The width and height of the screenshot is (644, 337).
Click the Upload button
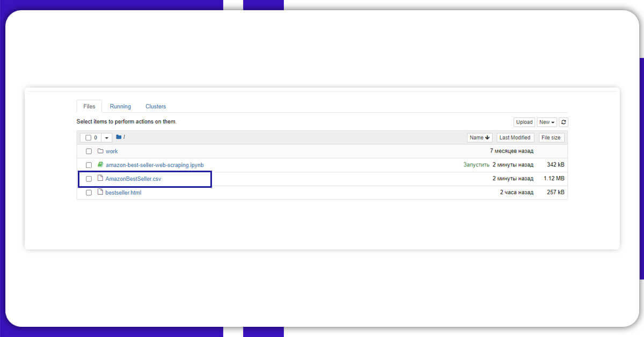click(x=524, y=122)
